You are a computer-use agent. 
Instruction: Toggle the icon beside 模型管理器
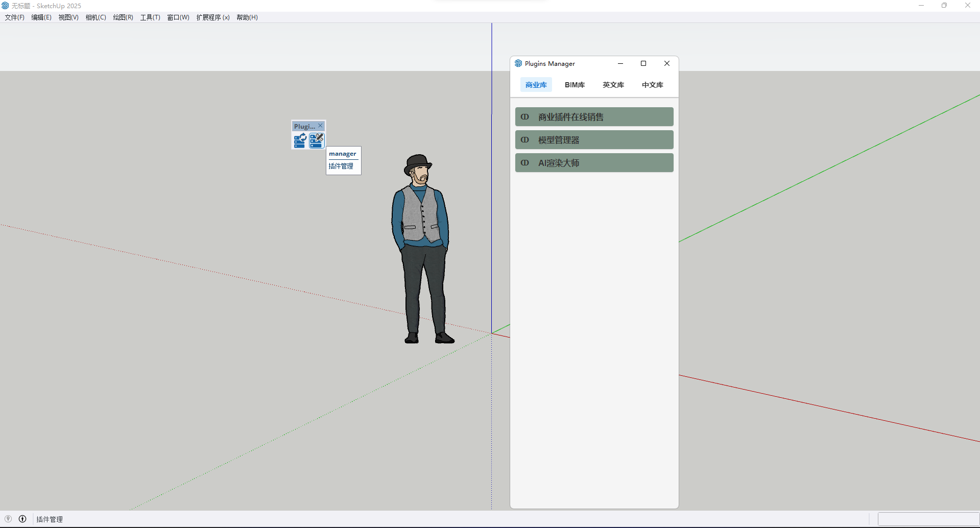pos(524,140)
